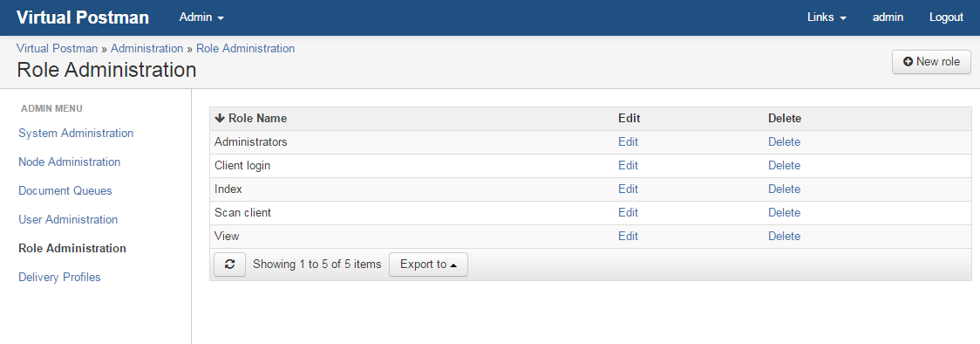
Task: Click the Virtual Postman brand logo
Action: coord(83,17)
